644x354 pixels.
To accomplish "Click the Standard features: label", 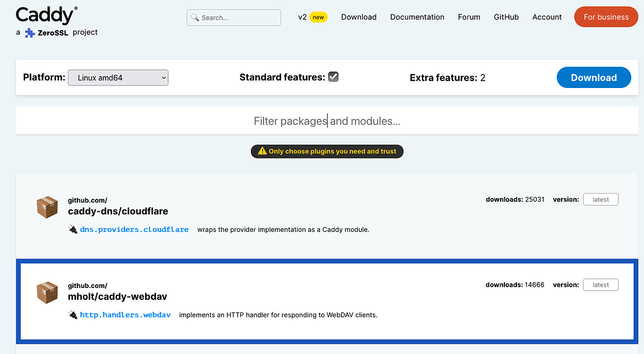I will point(282,77).
